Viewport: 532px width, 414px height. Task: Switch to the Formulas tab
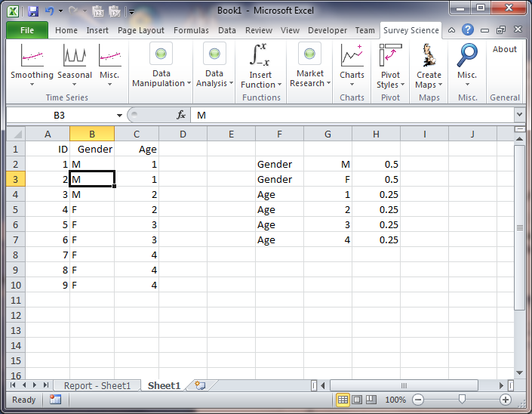pos(191,30)
